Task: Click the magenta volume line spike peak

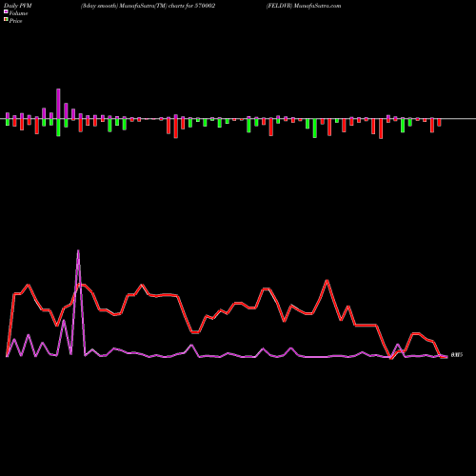Action: pos(78,250)
